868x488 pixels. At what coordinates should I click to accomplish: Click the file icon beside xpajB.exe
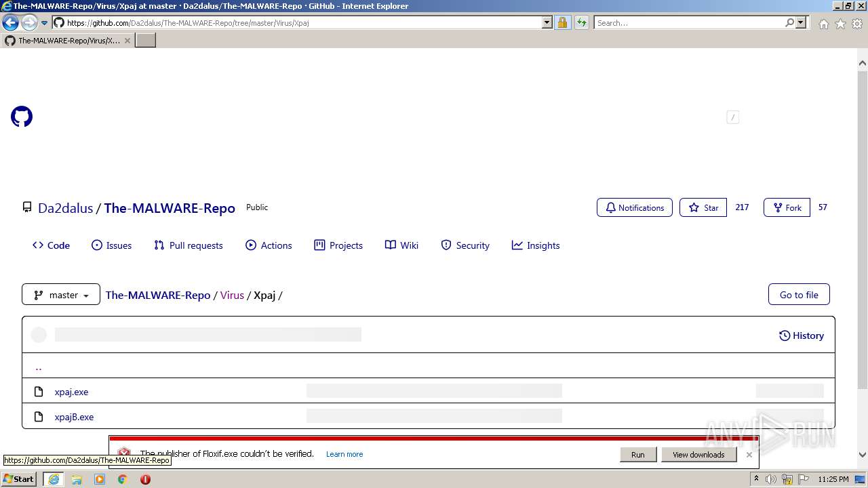(x=39, y=417)
